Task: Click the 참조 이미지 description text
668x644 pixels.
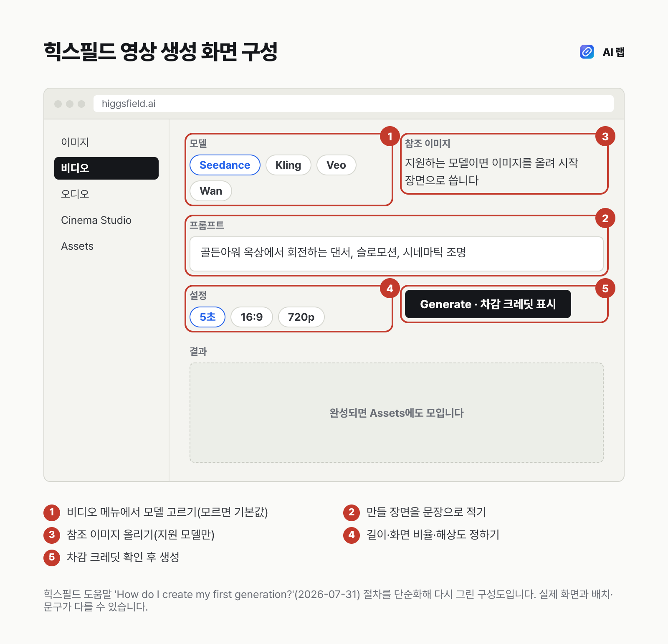Action: [491, 171]
